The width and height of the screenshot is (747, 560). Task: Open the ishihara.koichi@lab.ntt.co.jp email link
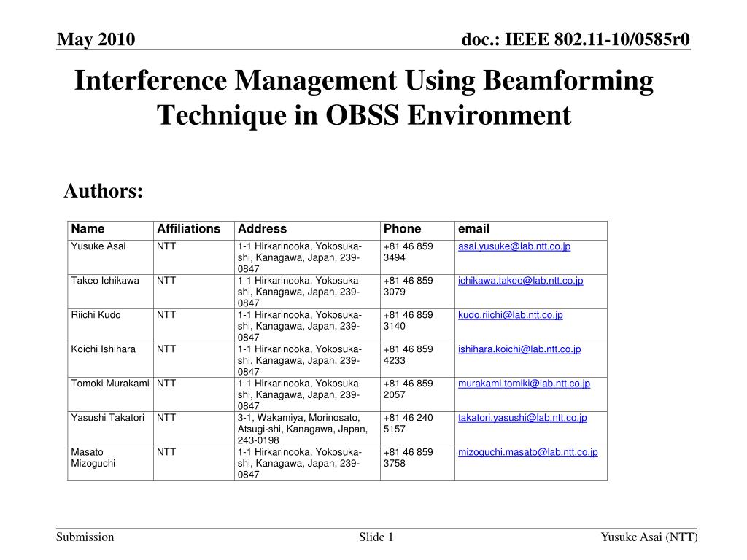pyautogui.click(x=519, y=349)
